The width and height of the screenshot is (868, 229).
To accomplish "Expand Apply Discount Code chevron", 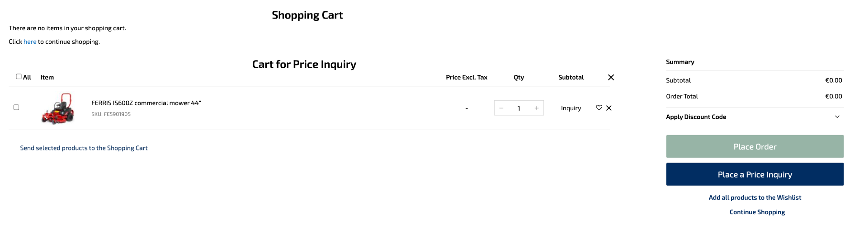I will (x=837, y=117).
